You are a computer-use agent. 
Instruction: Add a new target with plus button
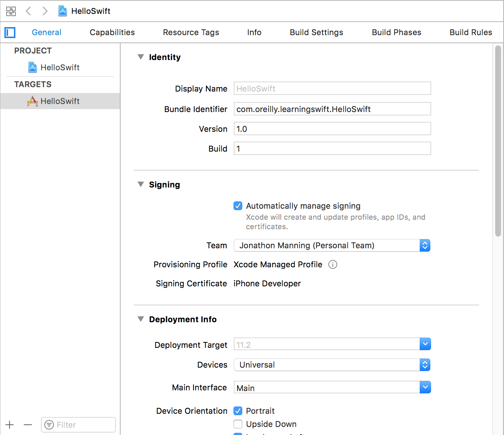click(x=10, y=425)
